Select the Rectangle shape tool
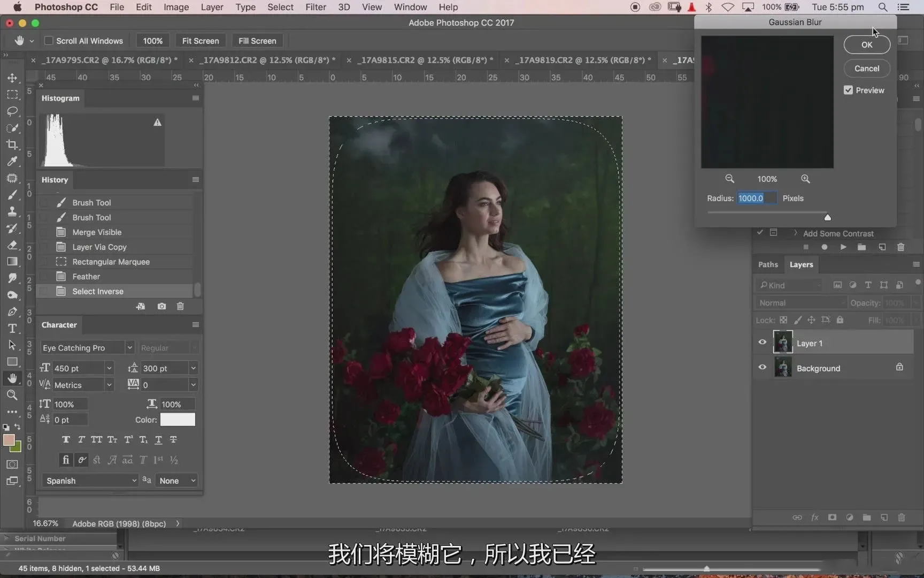Image resolution: width=924 pixels, height=578 pixels. pyautogui.click(x=12, y=362)
